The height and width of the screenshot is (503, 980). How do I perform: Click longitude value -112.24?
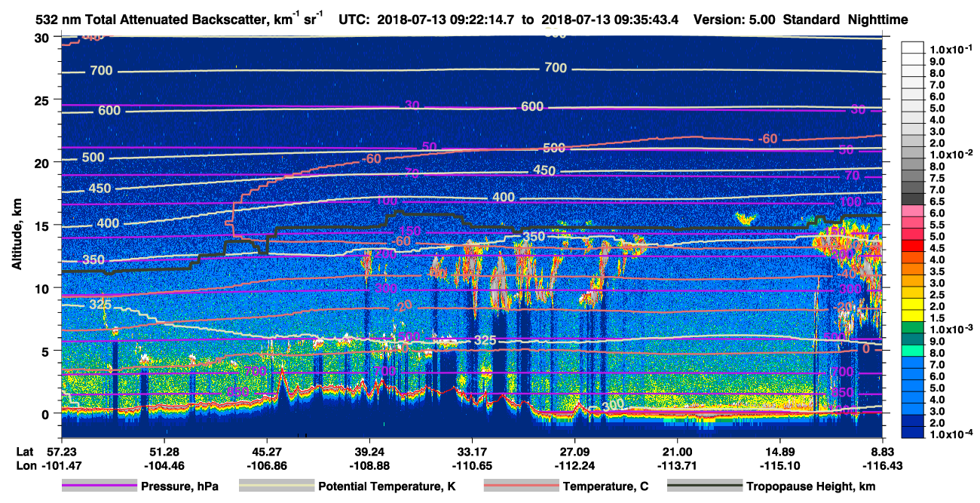(574, 466)
